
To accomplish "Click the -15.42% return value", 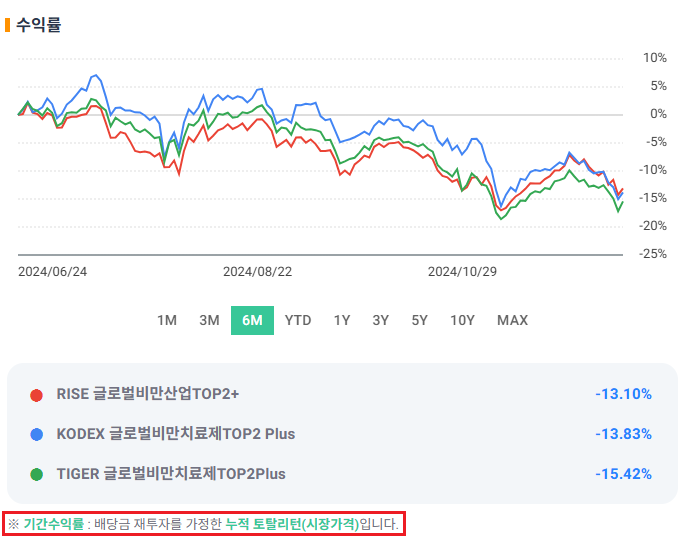I will (x=623, y=474).
